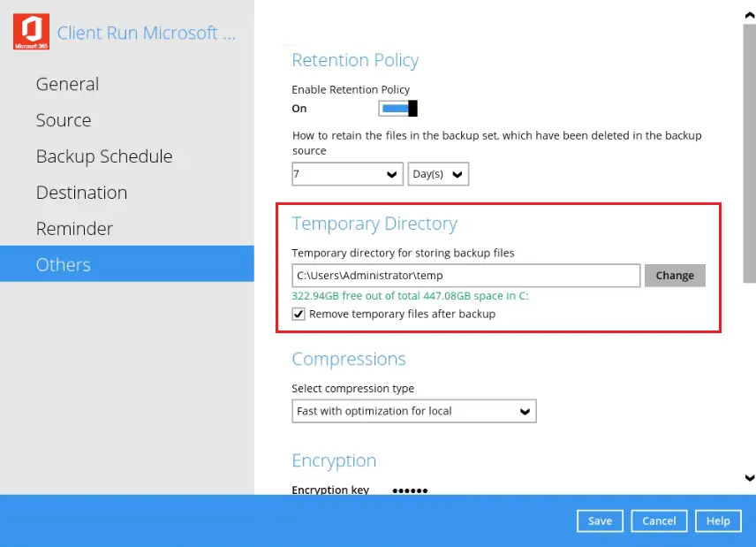This screenshot has height=547, width=756.
Task: Click the temporary directory path field
Action: coord(465,276)
